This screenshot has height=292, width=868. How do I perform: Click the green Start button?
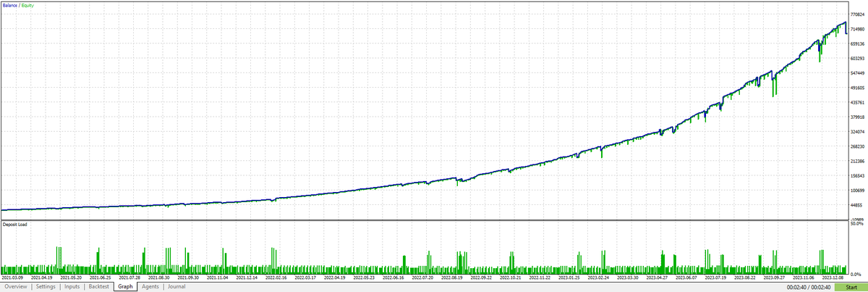tap(851, 288)
